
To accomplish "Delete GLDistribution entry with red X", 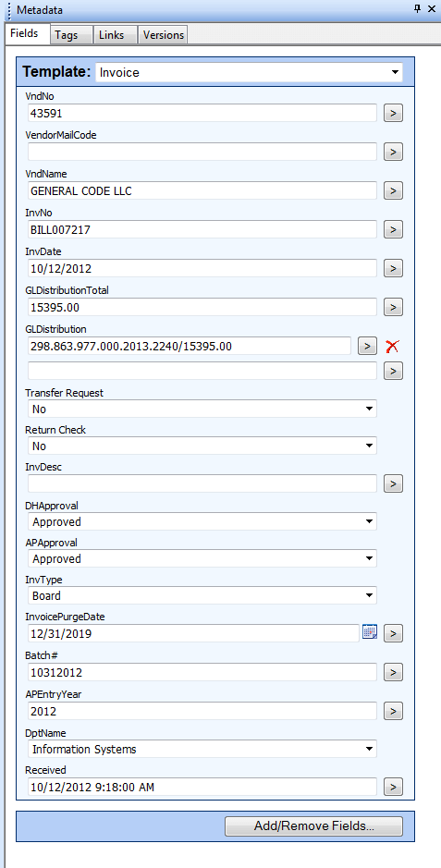I will 392,347.
